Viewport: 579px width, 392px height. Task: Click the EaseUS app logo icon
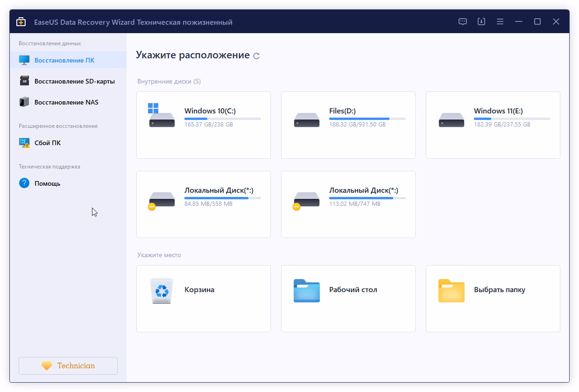[21, 22]
